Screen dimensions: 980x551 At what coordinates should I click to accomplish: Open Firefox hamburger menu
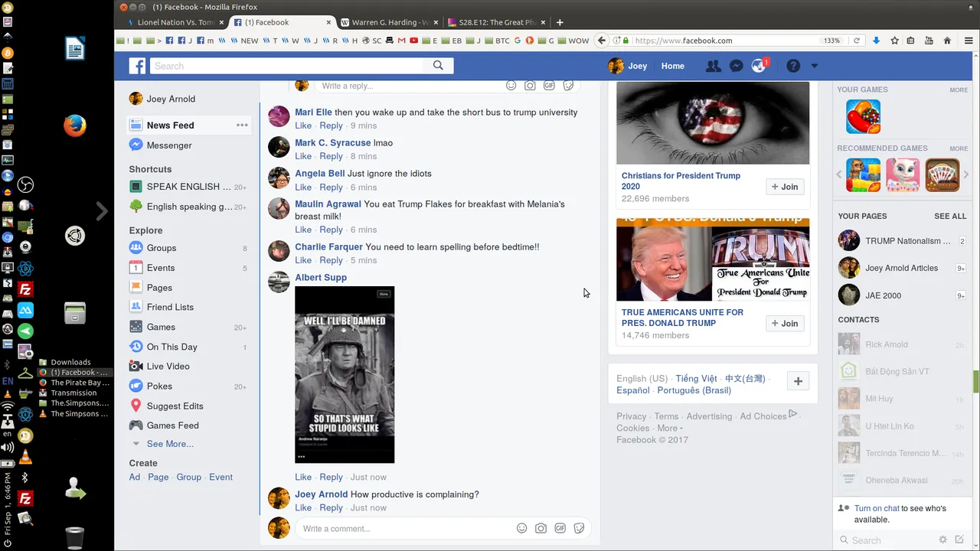[969, 41]
